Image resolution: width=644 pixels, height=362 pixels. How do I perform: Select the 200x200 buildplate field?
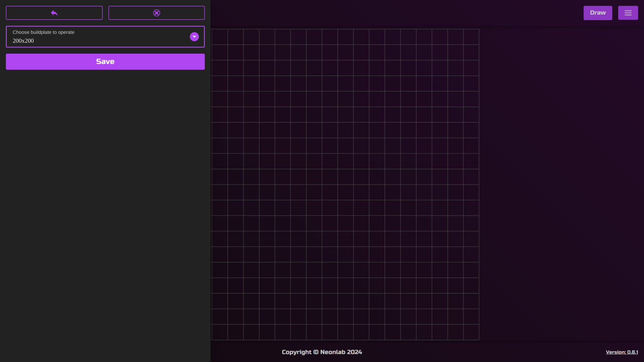(91, 41)
